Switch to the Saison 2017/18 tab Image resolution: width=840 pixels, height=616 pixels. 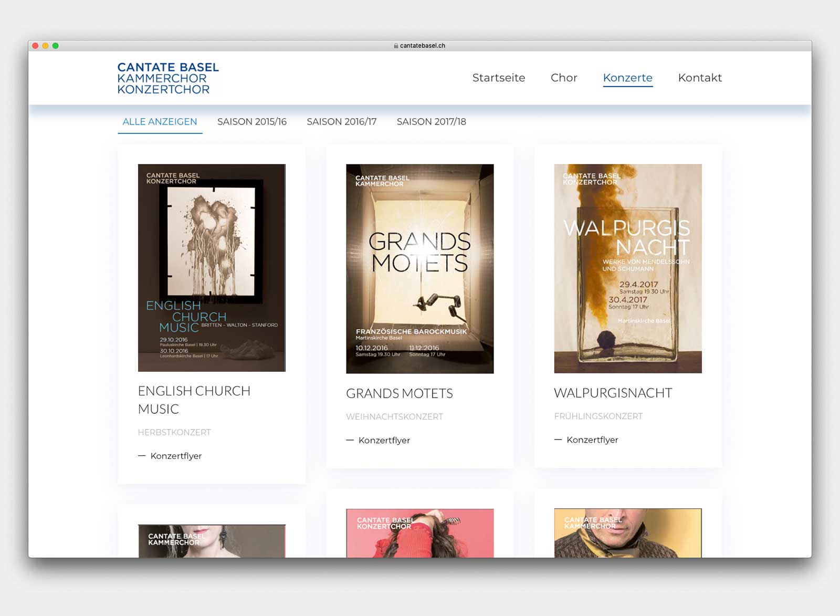click(431, 122)
